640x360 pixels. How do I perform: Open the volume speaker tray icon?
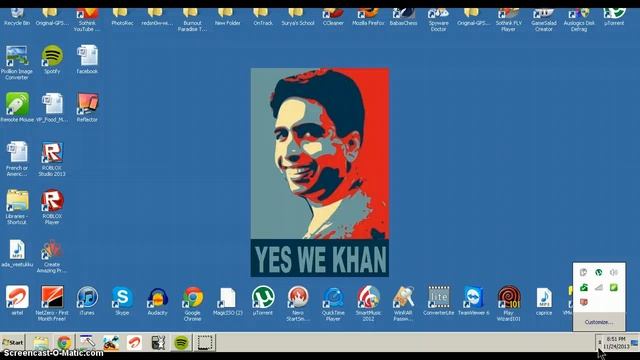(613, 272)
